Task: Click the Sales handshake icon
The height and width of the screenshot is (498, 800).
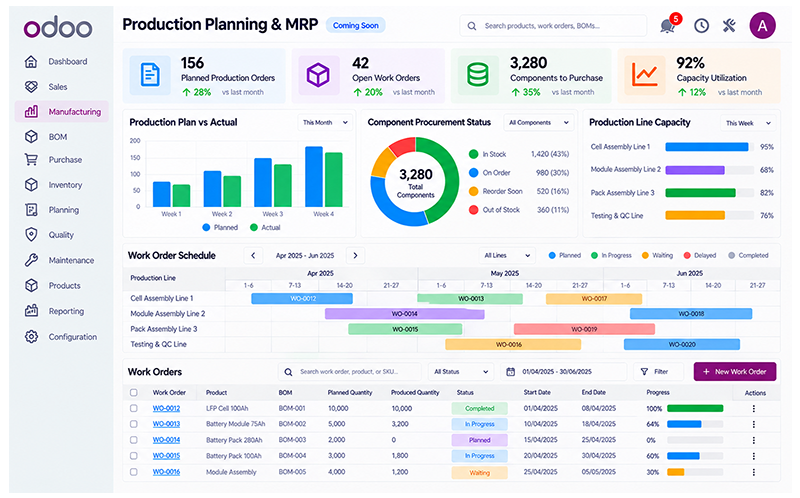Action: (x=31, y=87)
